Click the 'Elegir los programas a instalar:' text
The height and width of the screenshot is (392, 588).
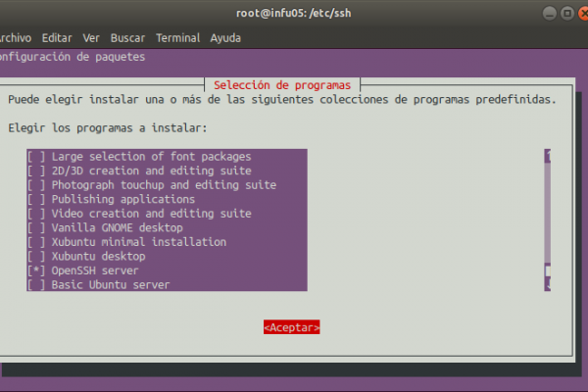pos(108,128)
